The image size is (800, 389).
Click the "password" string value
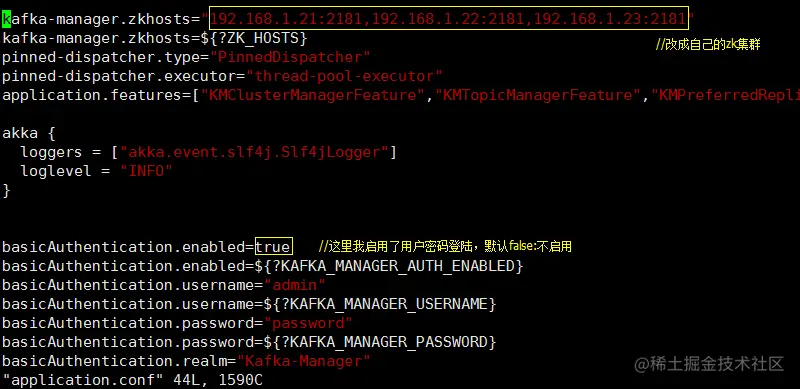pyautogui.click(x=308, y=323)
